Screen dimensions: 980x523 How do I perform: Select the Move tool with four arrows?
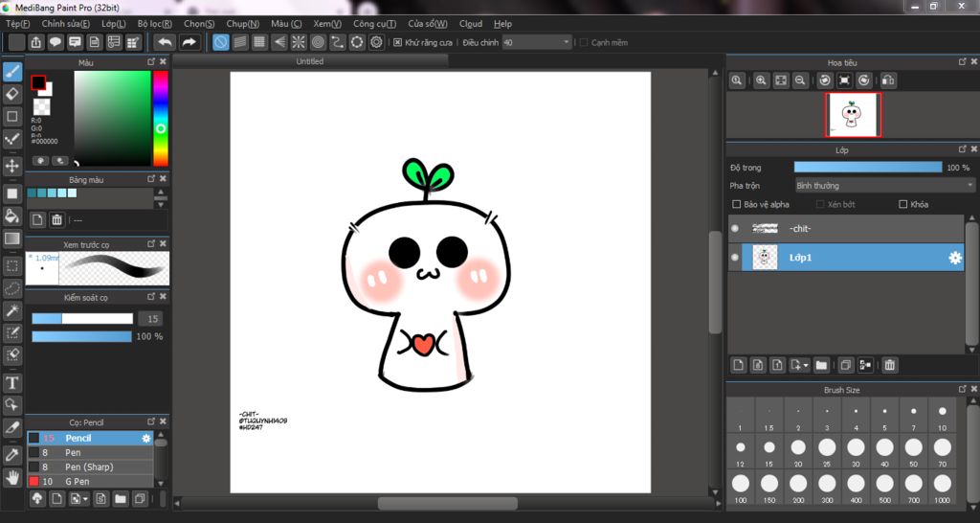point(12,166)
